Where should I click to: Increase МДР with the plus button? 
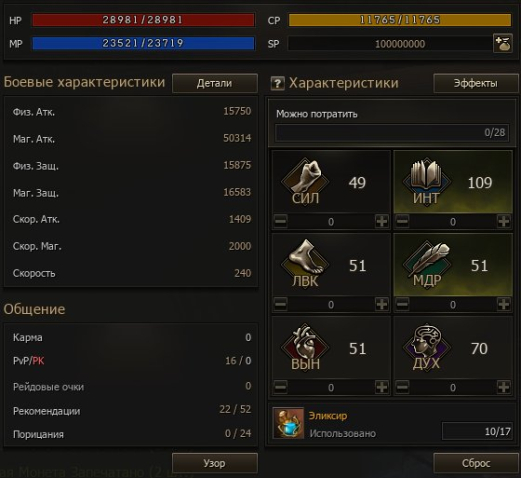click(504, 304)
